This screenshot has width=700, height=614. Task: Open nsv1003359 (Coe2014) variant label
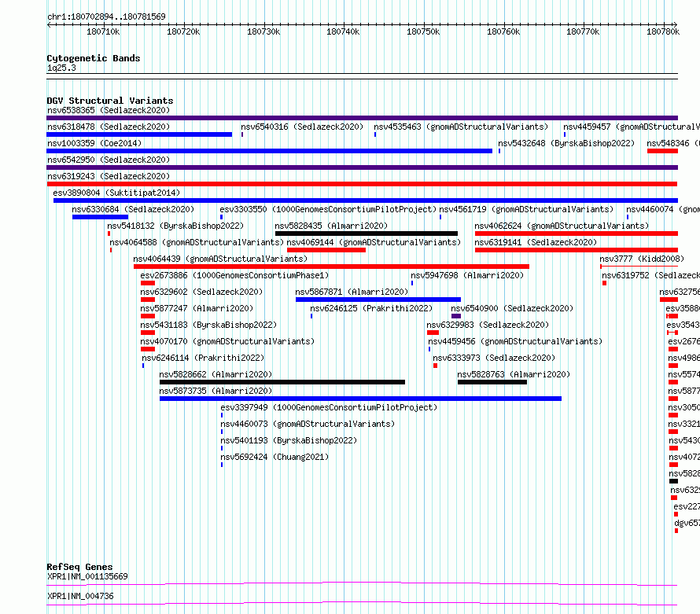tap(94, 143)
